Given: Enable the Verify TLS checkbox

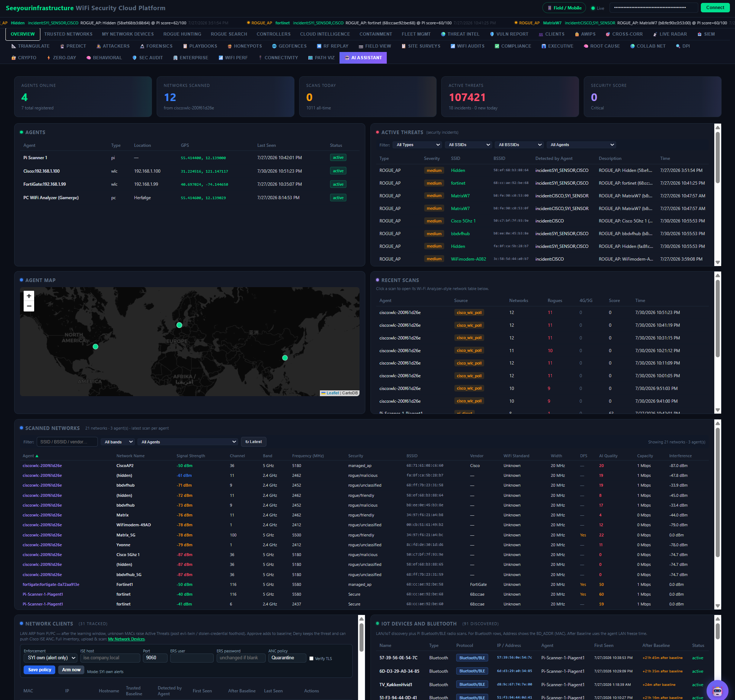Looking at the screenshot, I should coord(311,659).
